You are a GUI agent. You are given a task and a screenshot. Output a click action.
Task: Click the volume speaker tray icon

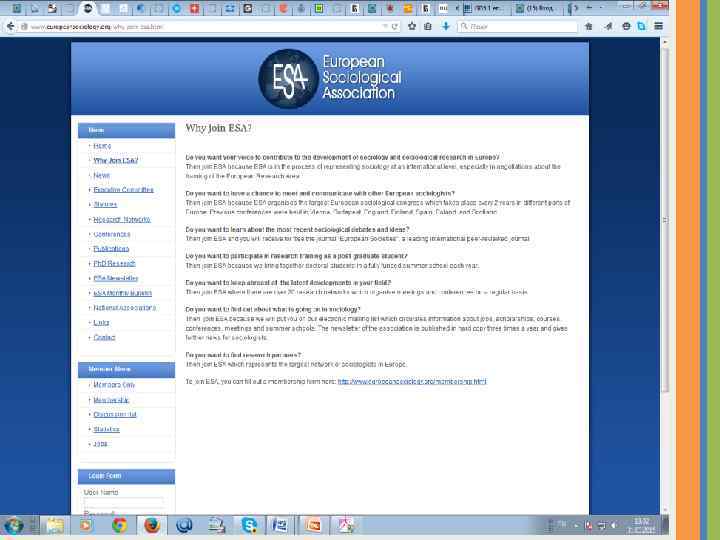pos(614,525)
